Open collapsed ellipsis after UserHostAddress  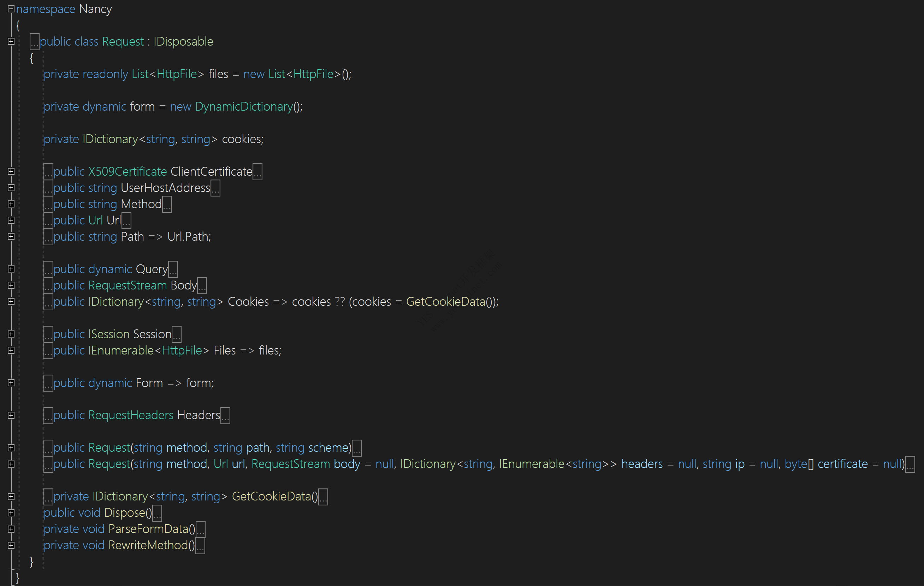215,188
